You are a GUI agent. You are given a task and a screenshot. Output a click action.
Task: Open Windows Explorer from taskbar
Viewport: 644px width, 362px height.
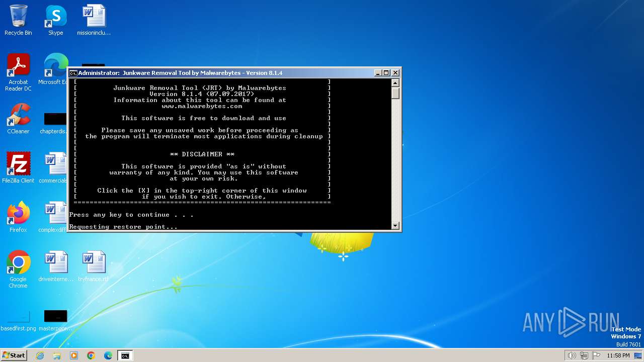[x=57, y=355]
